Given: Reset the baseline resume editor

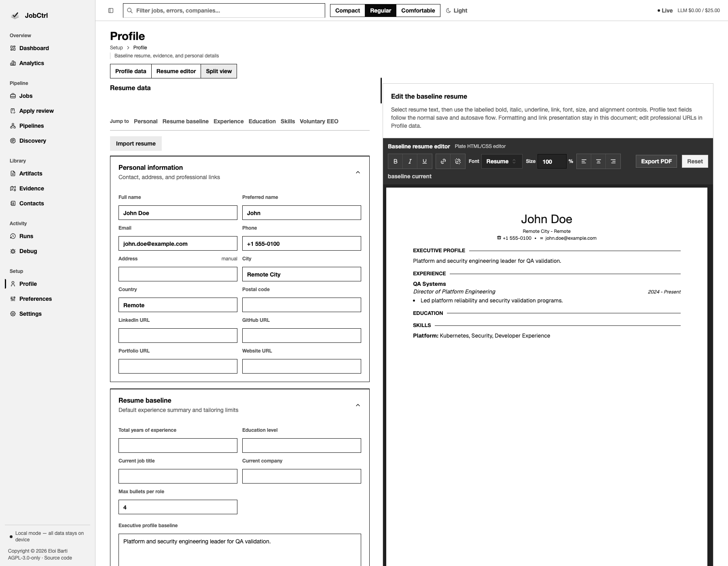Looking at the screenshot, I should point(695,161).
